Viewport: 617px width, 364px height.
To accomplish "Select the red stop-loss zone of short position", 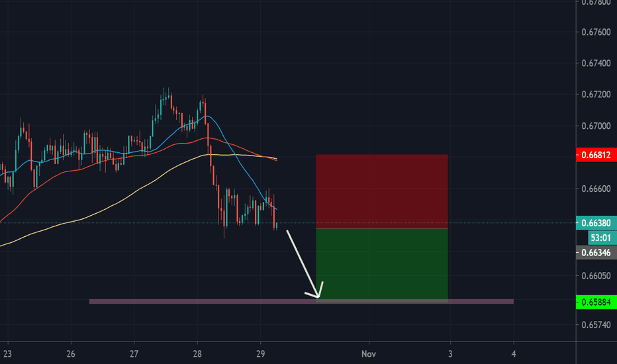I will [x=382, y=191].
